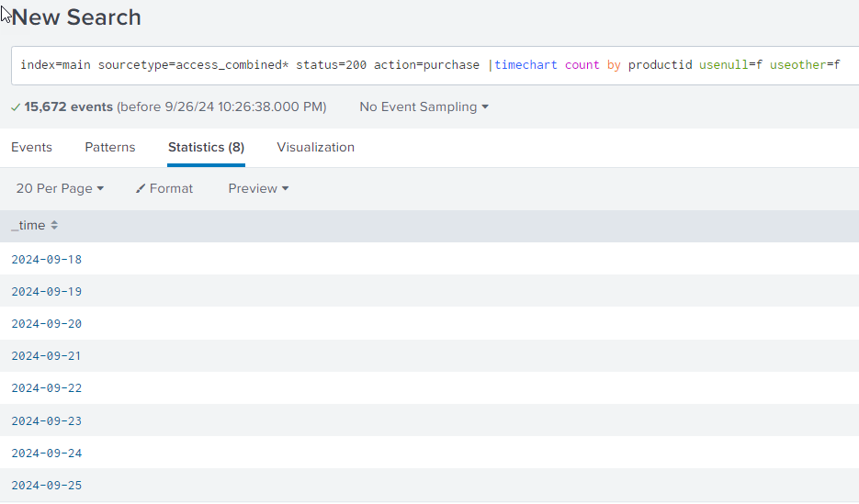The image size is (859, 504).
Task: Select the 2024-09-19 row date
Action: pyautogui.click(x=46, y=292)
